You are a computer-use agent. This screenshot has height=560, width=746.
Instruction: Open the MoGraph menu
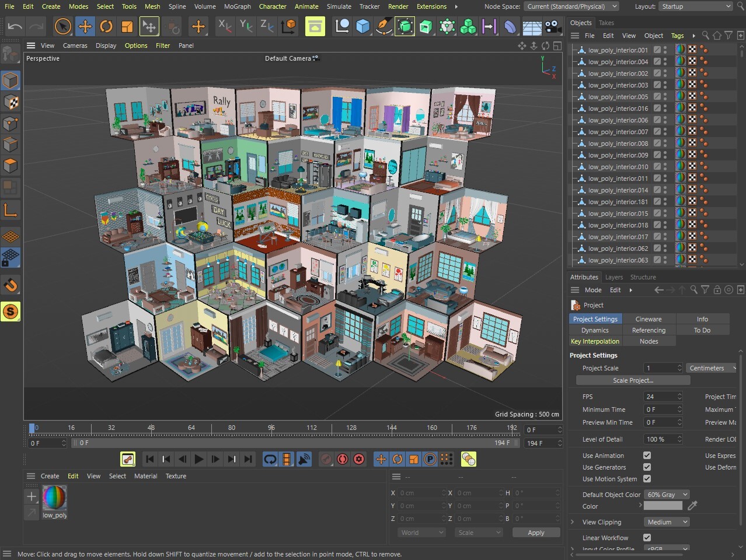point(236,6)
